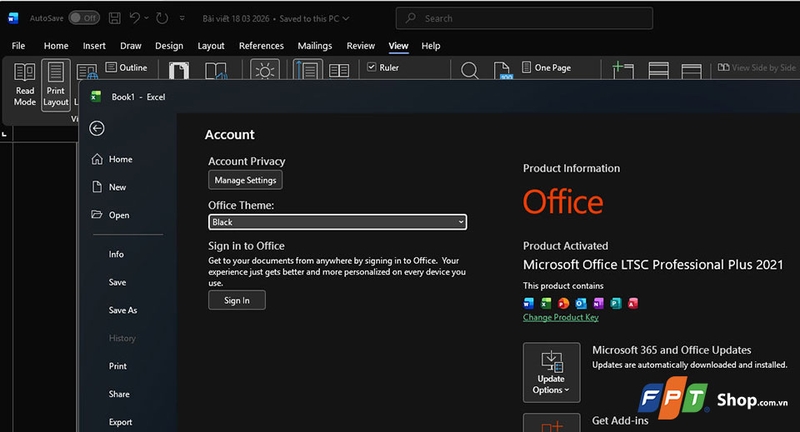Follow the Change Product Key link

click(x=561, y=317)
